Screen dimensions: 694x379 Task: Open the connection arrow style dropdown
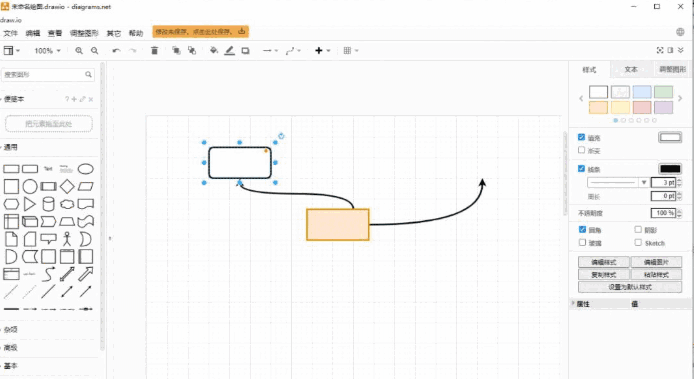click(270, 50)
